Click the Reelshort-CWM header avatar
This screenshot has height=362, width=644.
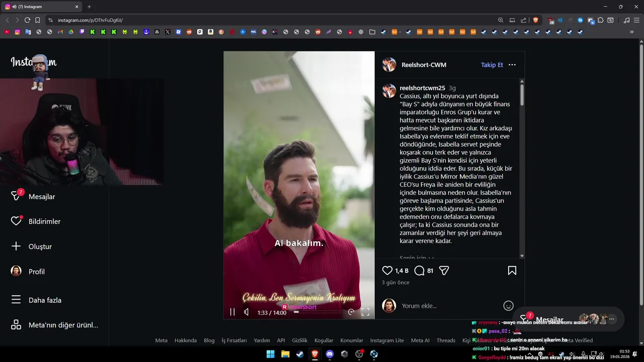(389, 65)
